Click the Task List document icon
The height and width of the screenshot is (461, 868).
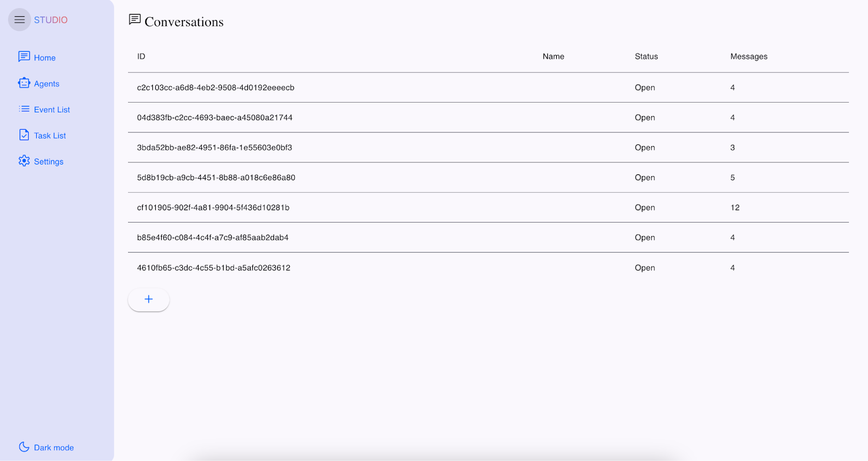[x=24, y=135]
